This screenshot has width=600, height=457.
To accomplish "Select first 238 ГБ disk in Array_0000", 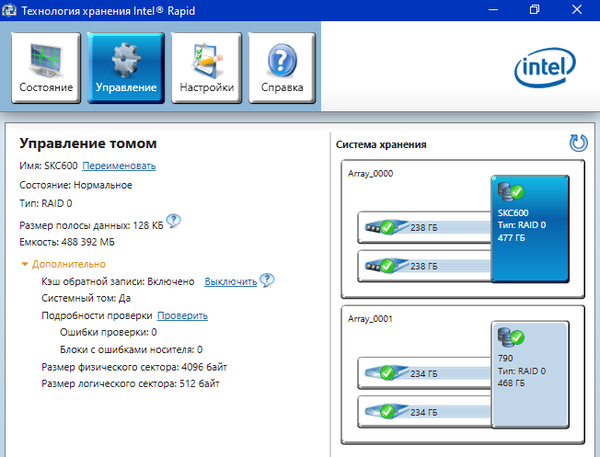I will point(425,228).
